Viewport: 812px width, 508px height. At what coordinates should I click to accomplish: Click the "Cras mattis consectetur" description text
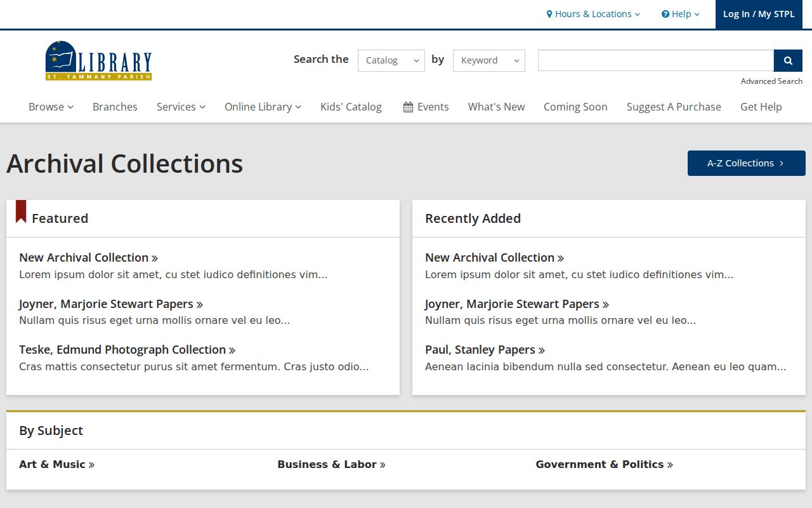click(193, 367)
